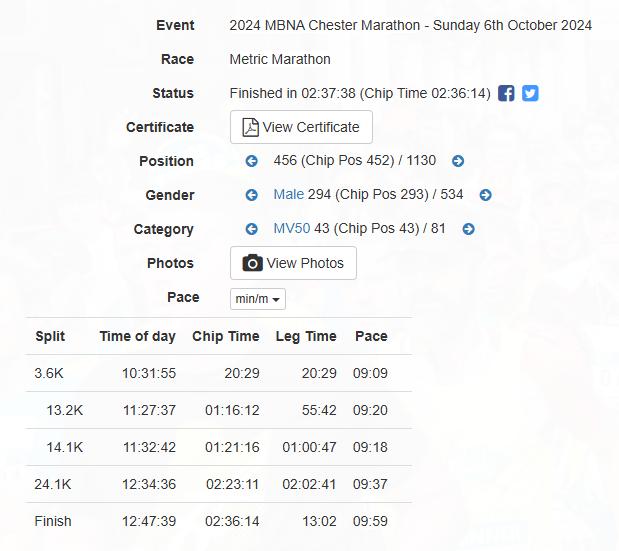Viewport: 619px width, 551px height.
Task: Click the Leg Time column header
Action: click(306, 336)
